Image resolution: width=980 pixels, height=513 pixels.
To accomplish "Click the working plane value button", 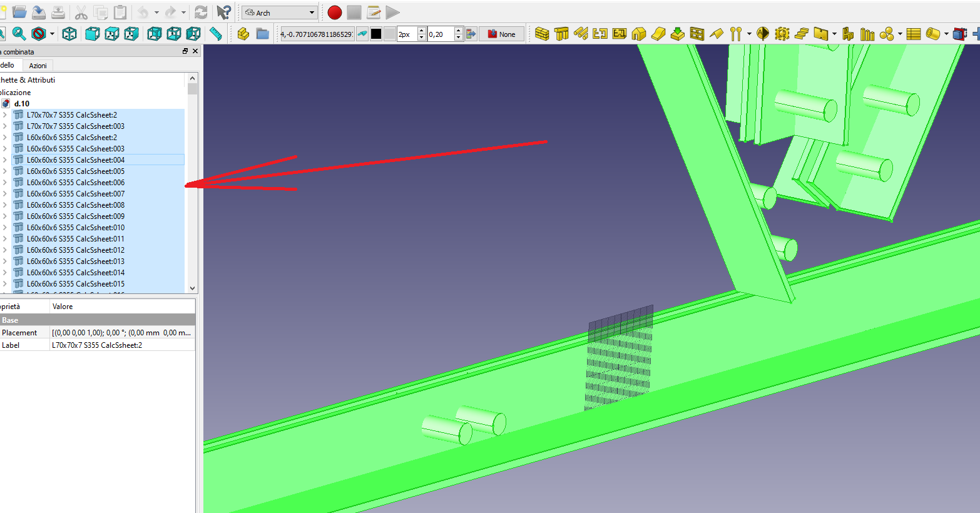I will click(317, 34).
